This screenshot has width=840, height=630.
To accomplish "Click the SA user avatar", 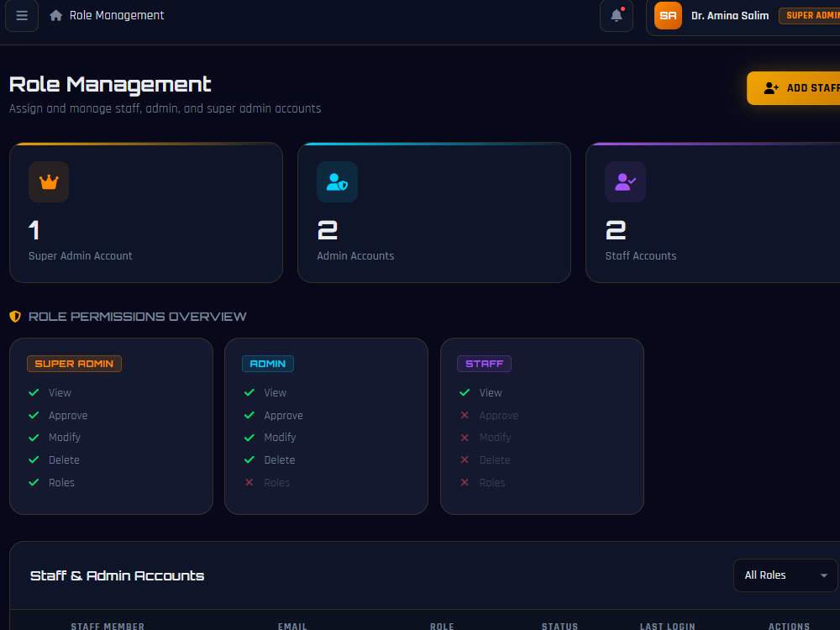I will 668,15.
